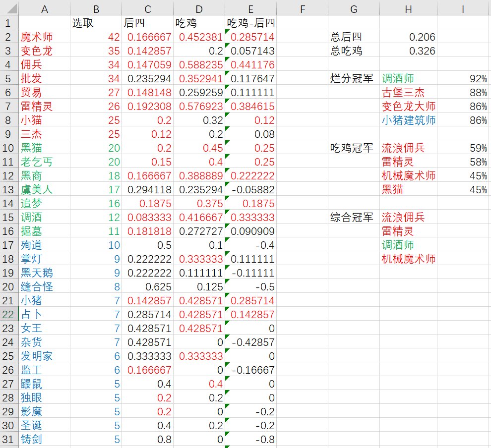Click cell 总后四
Viewport: 491px width, 448px height.
354,37
